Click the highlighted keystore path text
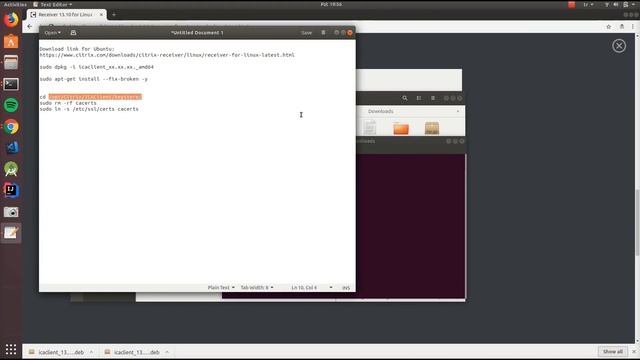This screenshot has width=640, height=360. pyautogui.click(x=95, y=97)
